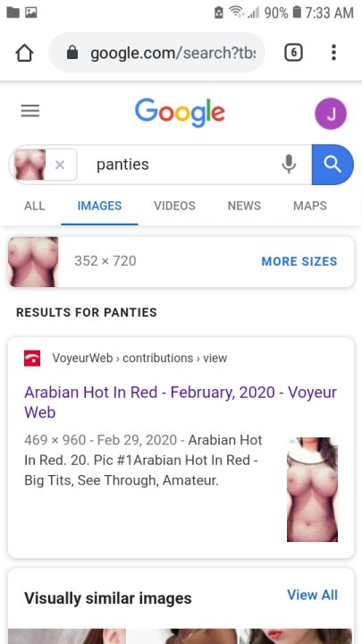Switch to the ALL tab
The width and height of the screenshot is (362, 644).
[x=35, y=206]
